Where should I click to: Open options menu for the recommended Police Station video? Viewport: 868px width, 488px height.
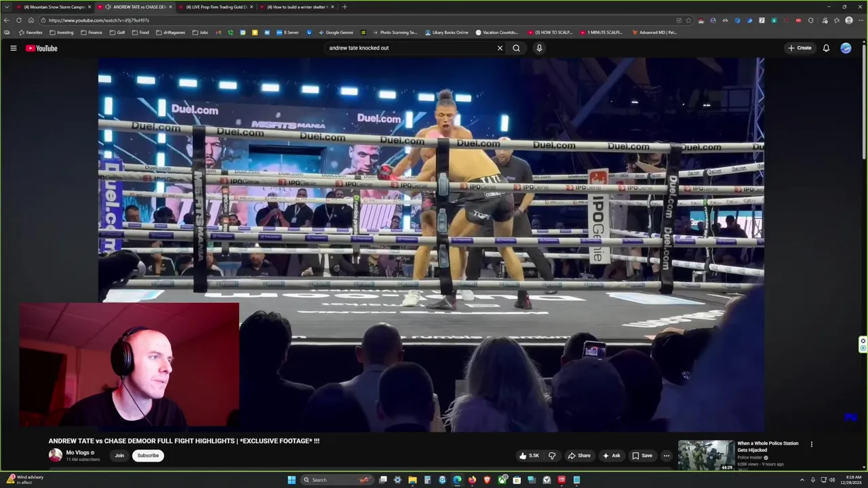coord(811,445)
